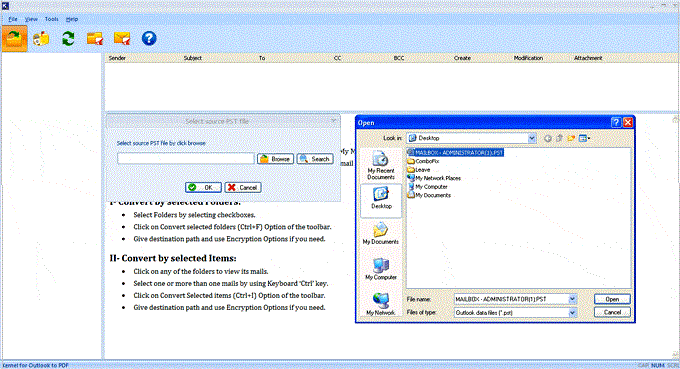Click My Recent Documents places bar icon
The image size is (680, 369).
(x=381, y=165)
